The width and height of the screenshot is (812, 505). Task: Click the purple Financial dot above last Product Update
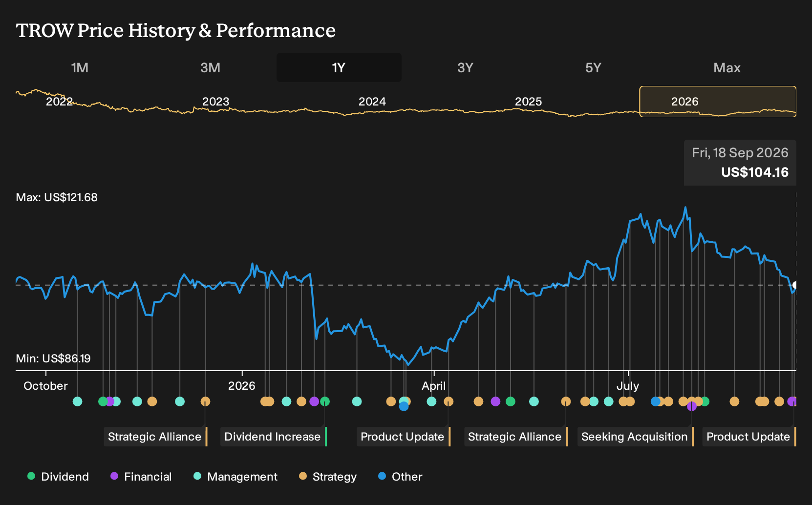pyautogui.click(x=792, y=401)
